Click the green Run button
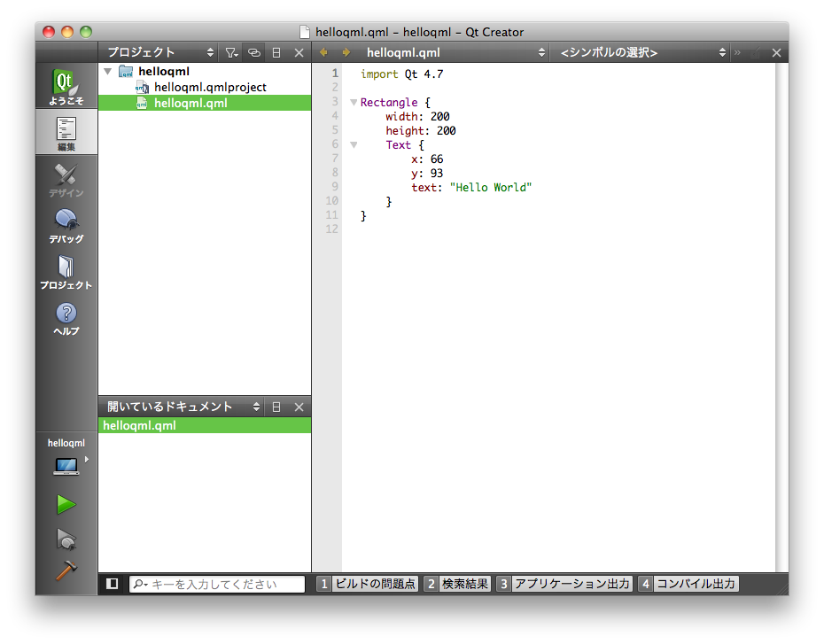 [66, 504]
